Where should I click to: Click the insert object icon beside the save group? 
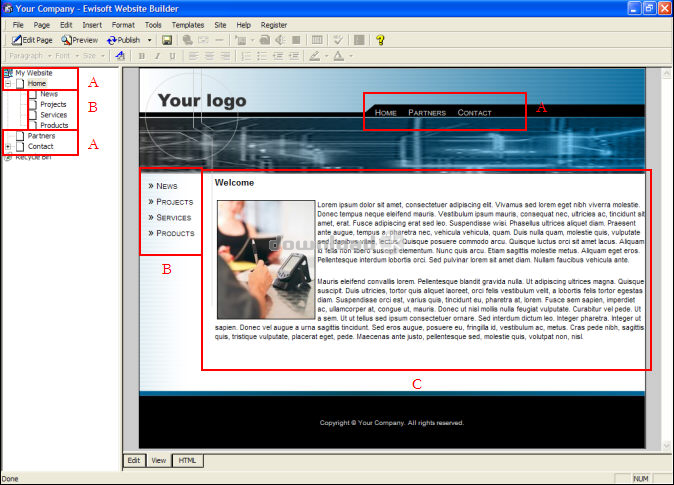[241, 40]
